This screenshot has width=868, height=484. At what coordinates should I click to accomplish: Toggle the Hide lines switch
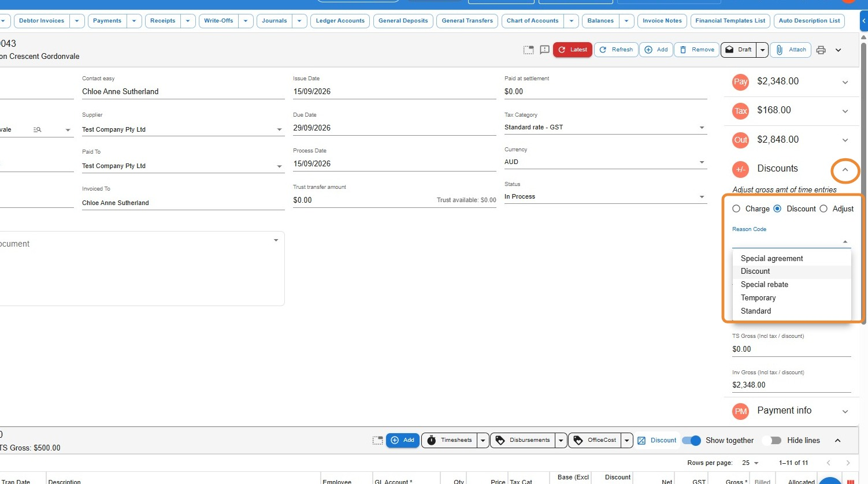(x=771, y=441)
